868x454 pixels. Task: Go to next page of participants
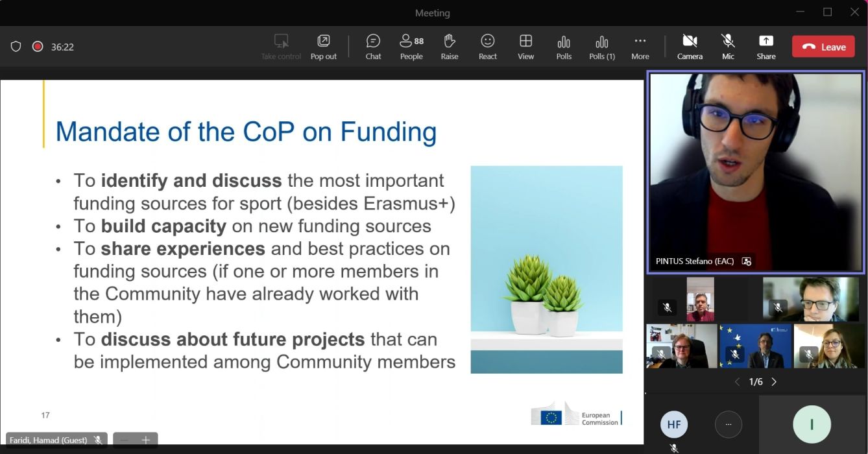(774, 382)
